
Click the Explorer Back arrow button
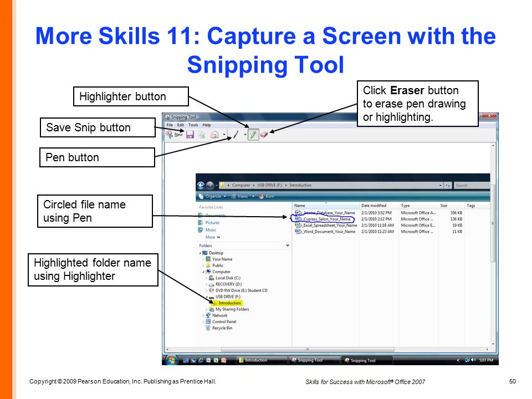pyautogui.click(x=201, y=185)
